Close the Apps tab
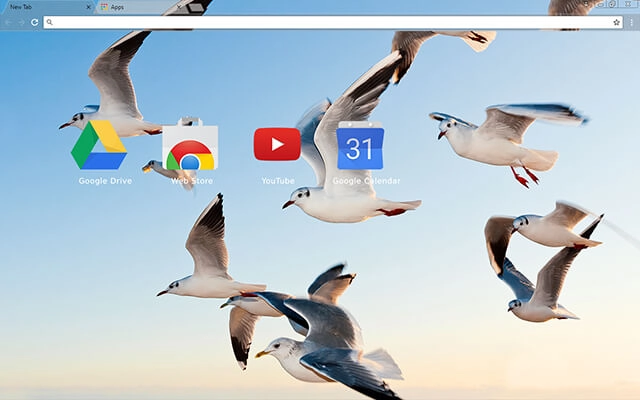The height and width of the screenshot is (400, 640). [x=179, y=7]
